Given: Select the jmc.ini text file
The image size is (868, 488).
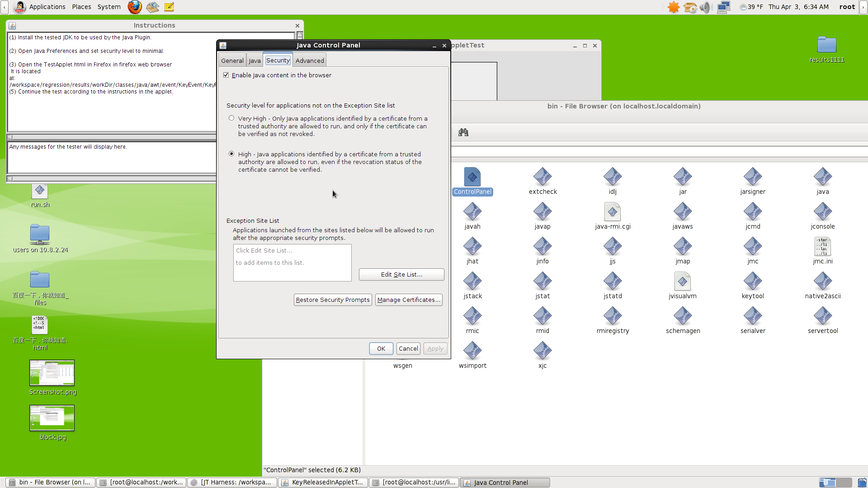Looking at the screenshot, I should [x=822, y=247].
